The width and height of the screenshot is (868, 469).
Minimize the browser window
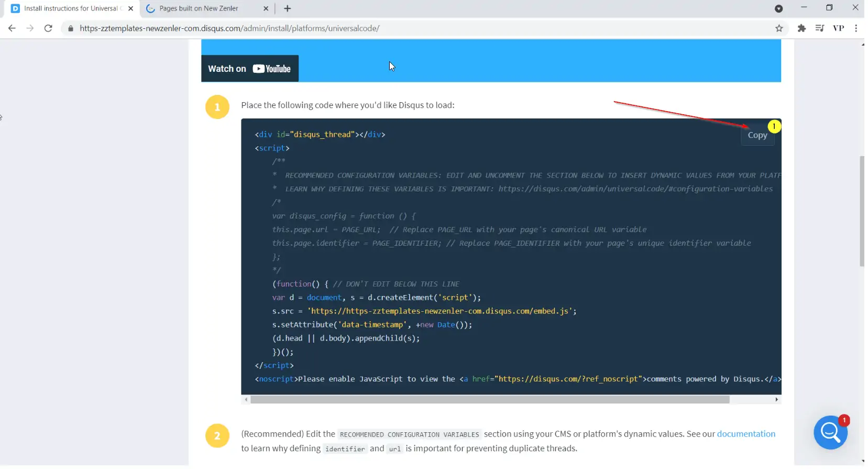pos(804,7)
